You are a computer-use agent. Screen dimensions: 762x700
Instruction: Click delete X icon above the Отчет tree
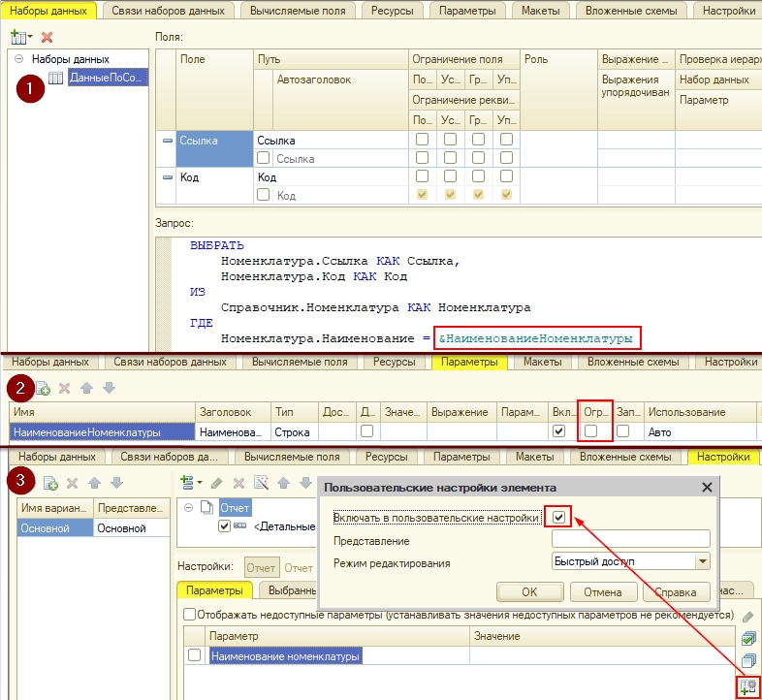[x=238, y=483]
